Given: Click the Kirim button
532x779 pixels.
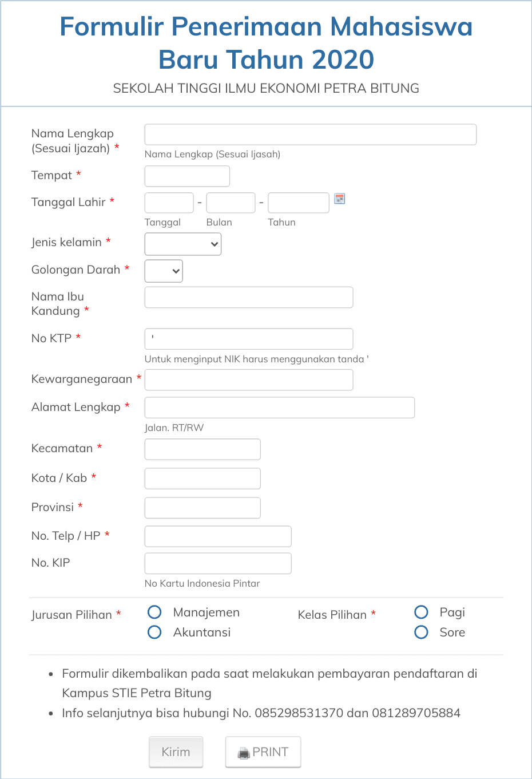Looking at the screenshot, I should [x=176, y=752].
